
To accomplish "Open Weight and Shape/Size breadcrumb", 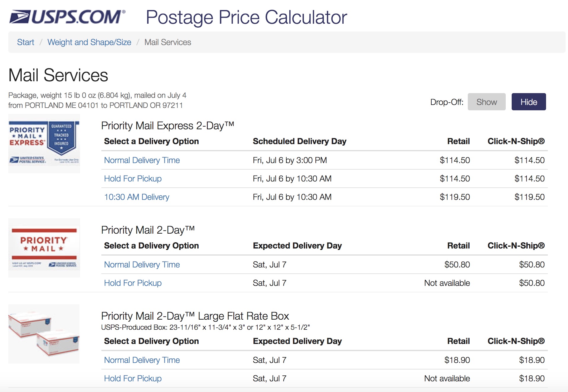I will pyautogui.click(x=89, y=42).
